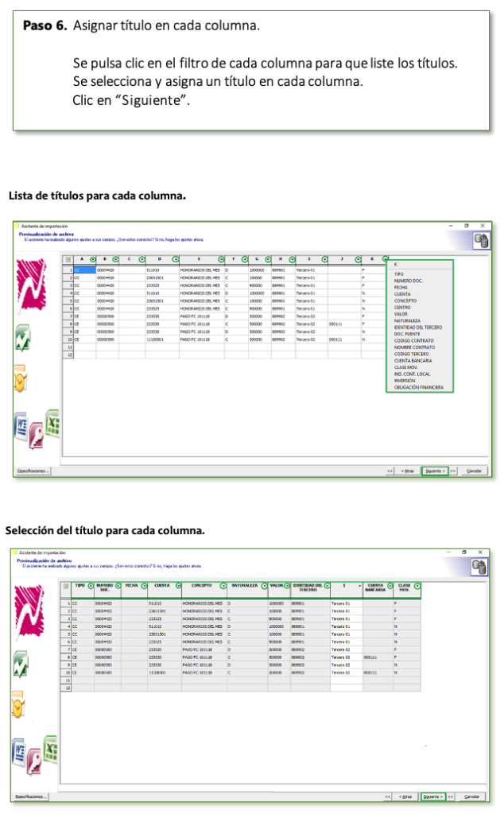This screenshot has height=814, width=504.
Task: Open the filter arrow on column K
Action: tap(386, 259)
